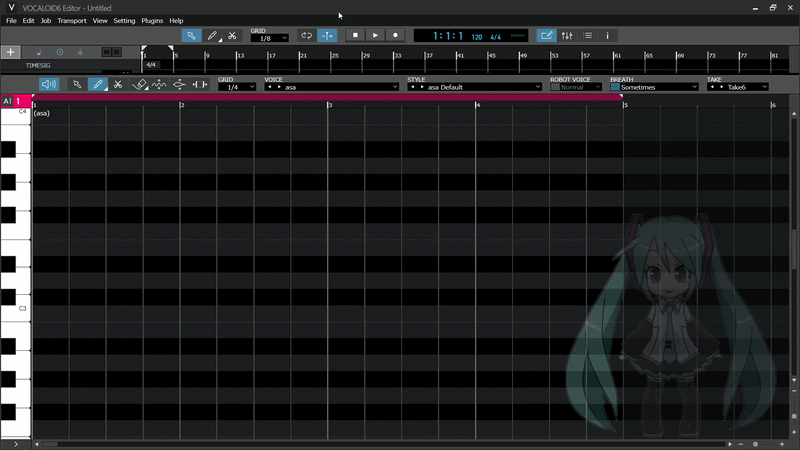Image resolution: width=800 pixels, height=450 pixels.
Task: Open the STYLE asa Default dropdown
Action: 474,87
